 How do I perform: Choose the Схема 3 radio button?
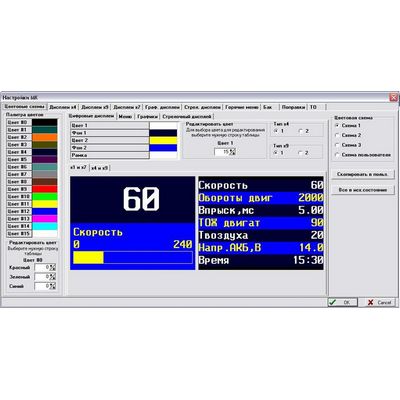pyautogui.click(x=337, y=145)
